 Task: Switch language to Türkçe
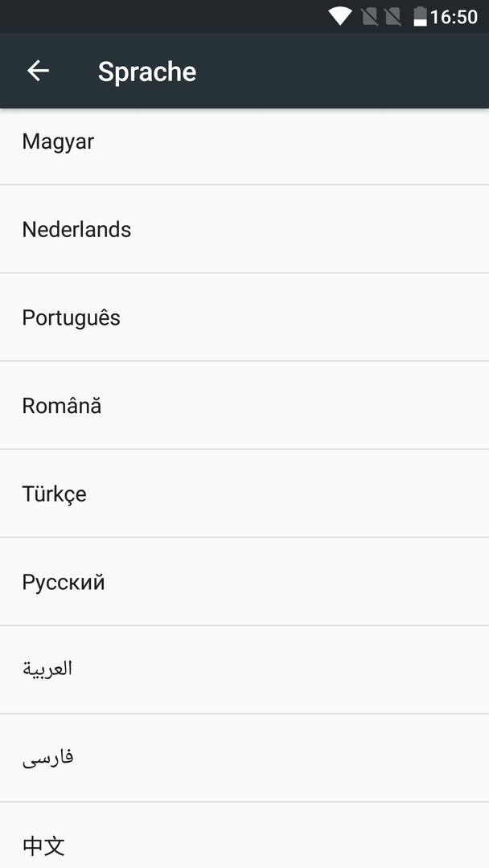click(244, 493)
